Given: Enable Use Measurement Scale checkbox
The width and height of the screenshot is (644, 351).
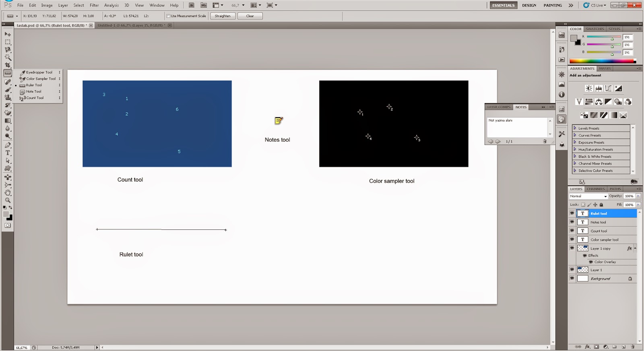Looking at the screenshot, I should (168, 16).
